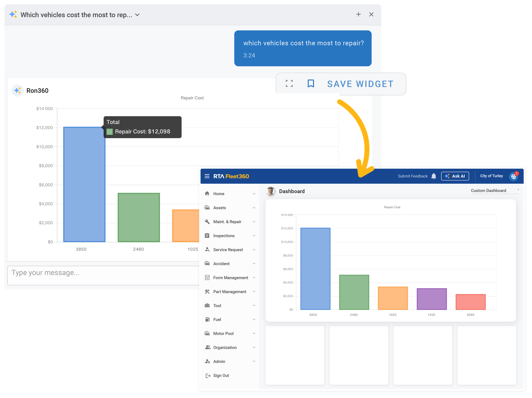
Task: Click the Admin user gear icon
Action: coord(207,361)
